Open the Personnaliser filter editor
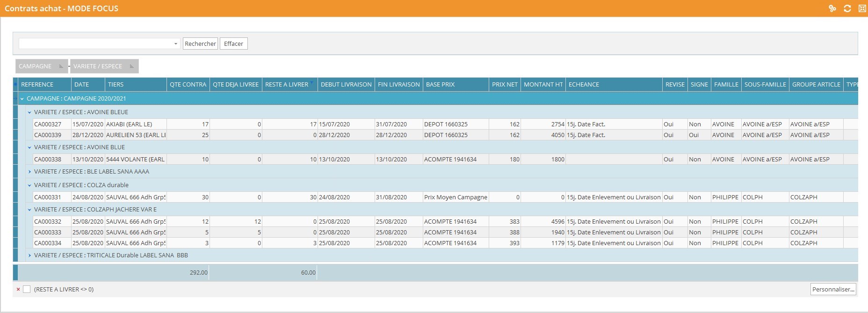The image size is (868, 313). pyautogui.click(x=833, y=290)
